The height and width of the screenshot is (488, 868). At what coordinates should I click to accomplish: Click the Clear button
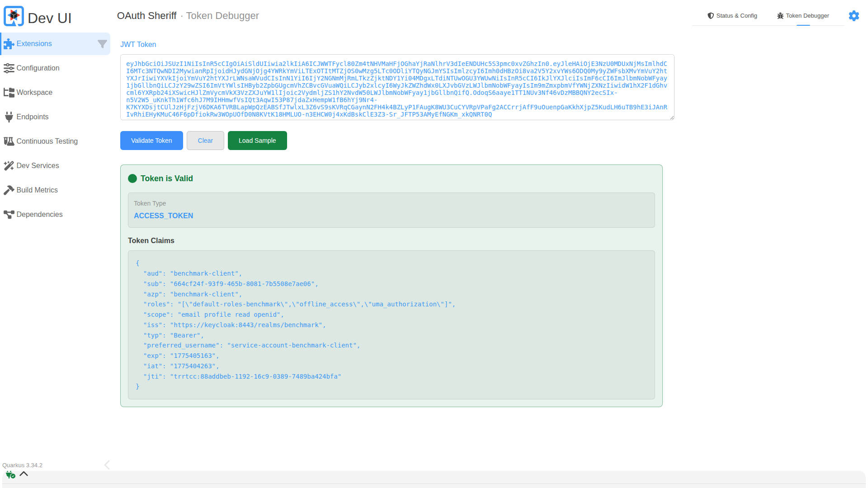(x=205, y=141)
